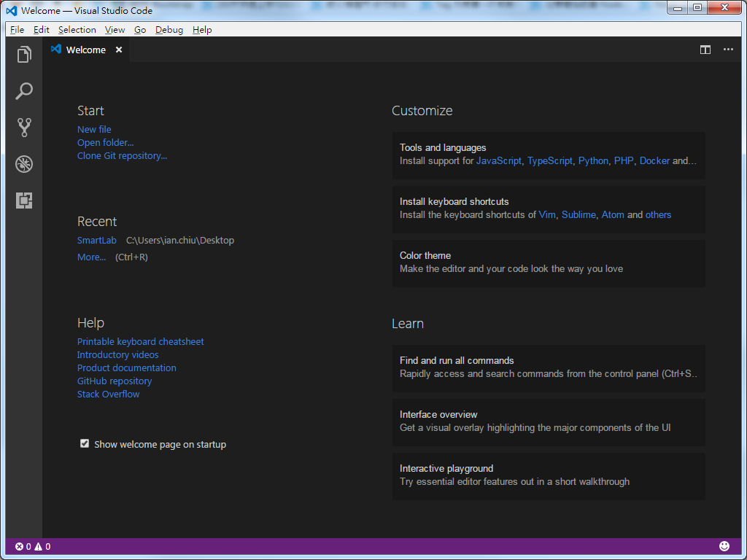747x560 pixels.
Task: Open the Explorer icon in the activity bar
Action: [24, 55]
